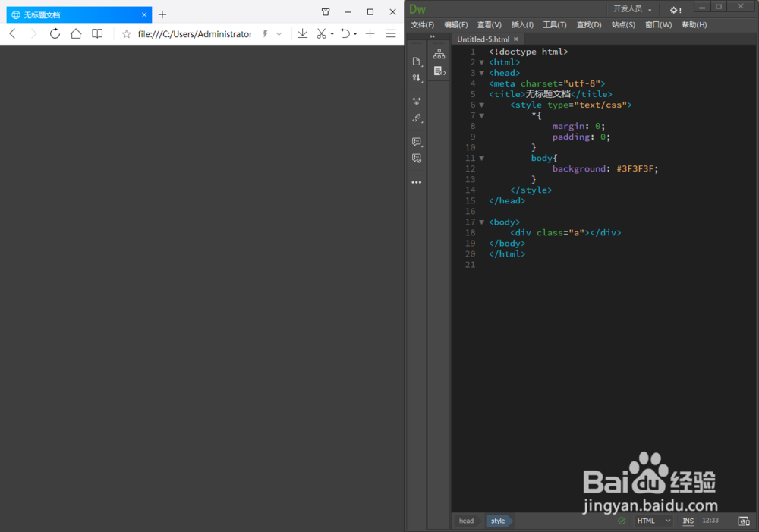Collapse the style block on line 6

482,105
